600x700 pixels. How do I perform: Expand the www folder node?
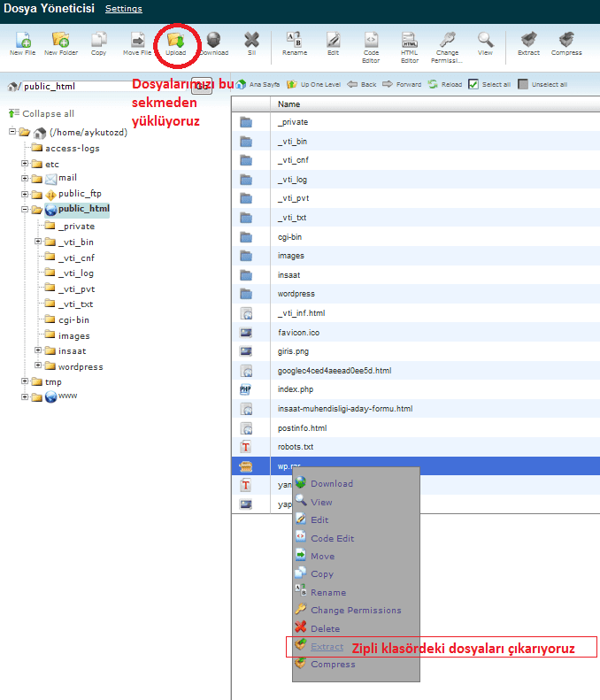[25, 396]
